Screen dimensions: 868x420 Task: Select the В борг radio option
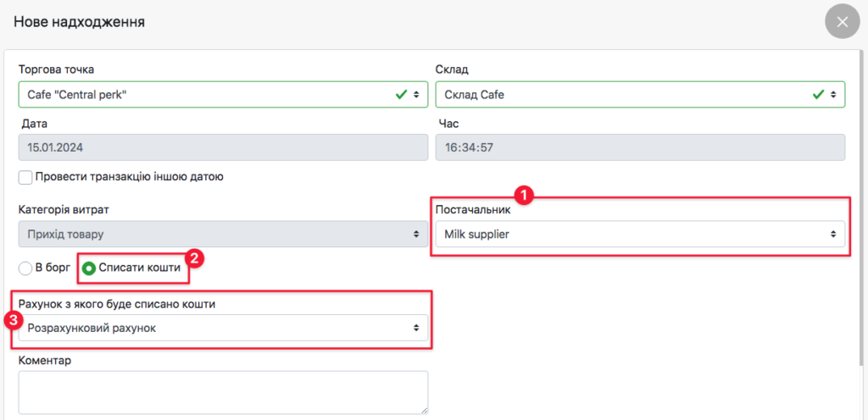[x=25, y=268]
